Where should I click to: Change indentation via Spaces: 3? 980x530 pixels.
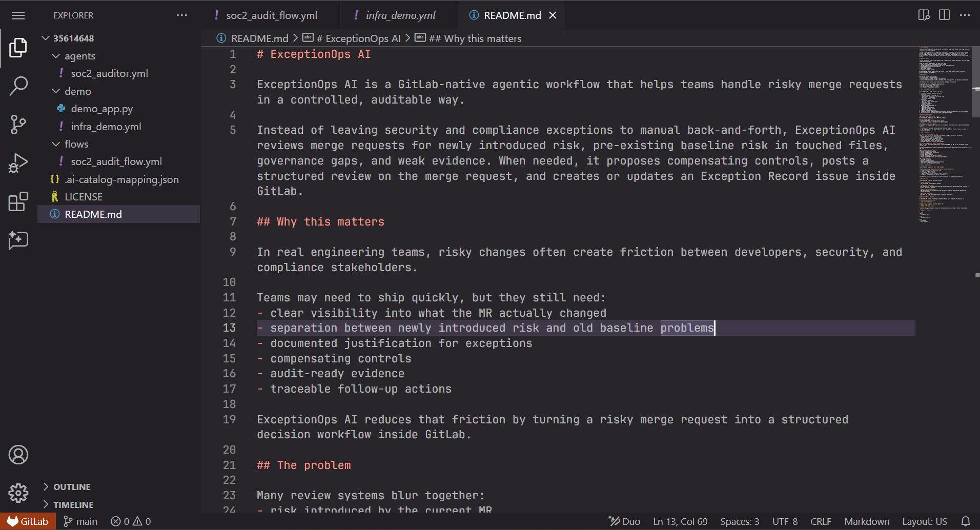coord(740,521)
